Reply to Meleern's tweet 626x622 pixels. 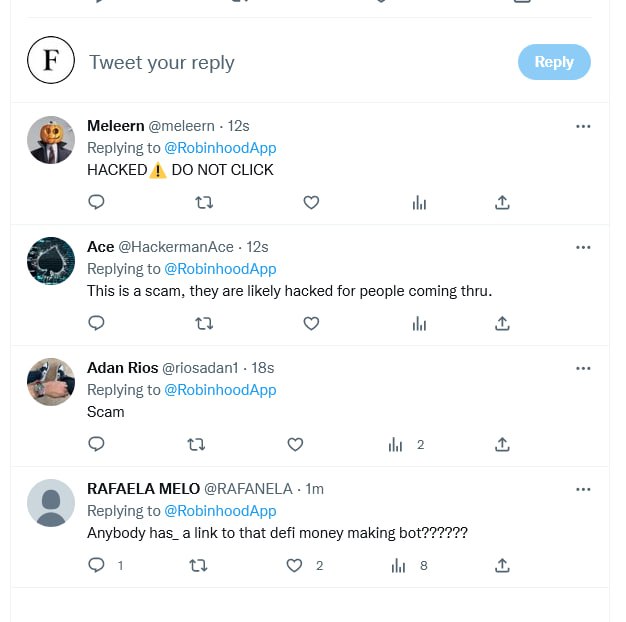coord(97,202)
